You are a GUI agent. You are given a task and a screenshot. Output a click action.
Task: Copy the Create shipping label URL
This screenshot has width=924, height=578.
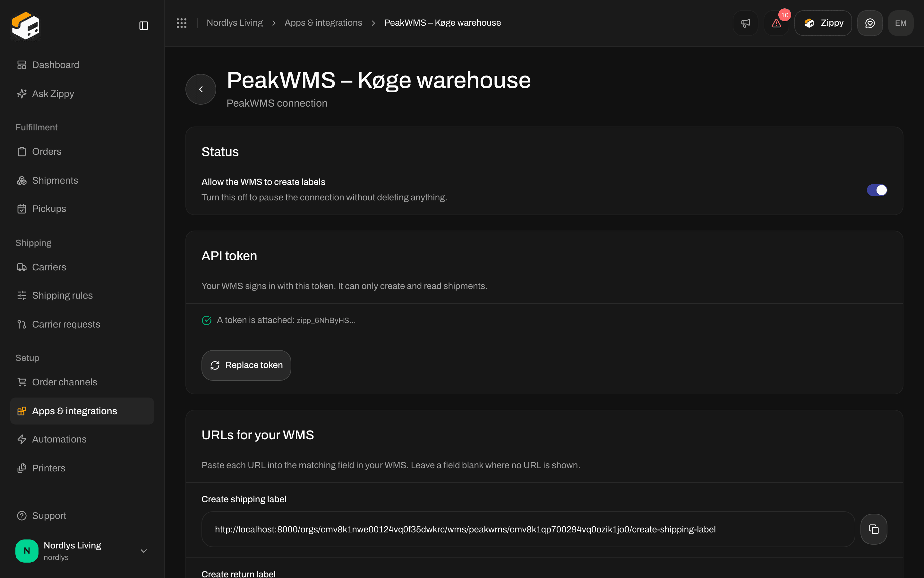(x=874, y=529)
